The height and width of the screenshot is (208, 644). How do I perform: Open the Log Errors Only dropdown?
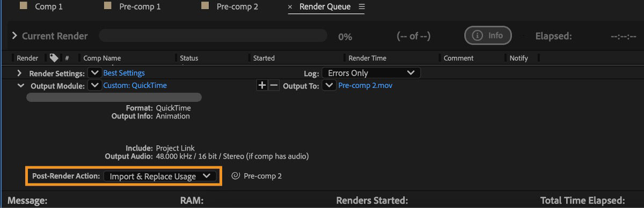tap(371, 73)
